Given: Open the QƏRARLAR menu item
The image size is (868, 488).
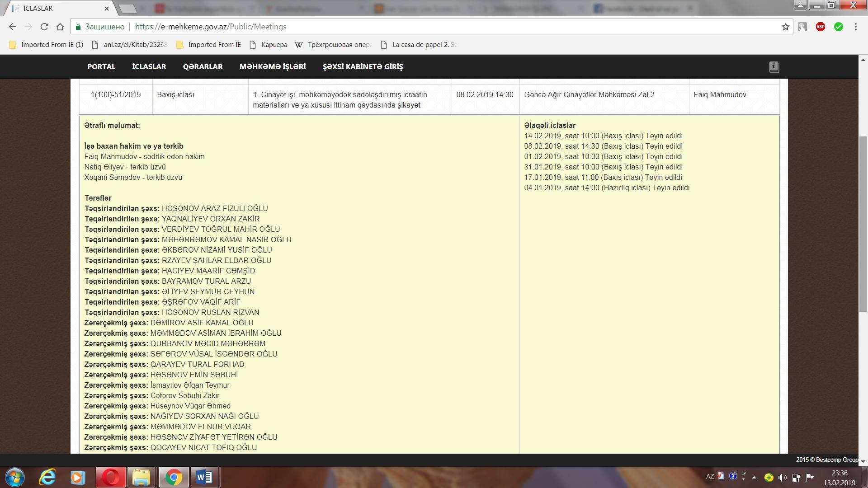Looking at the screenshot, I should click(x=203, y=66).
